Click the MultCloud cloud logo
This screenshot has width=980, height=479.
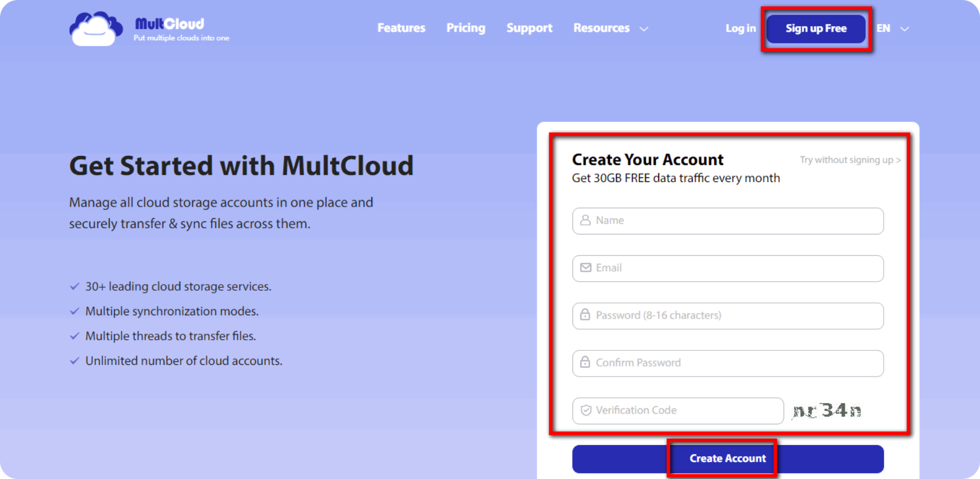[x=96, y=28]
